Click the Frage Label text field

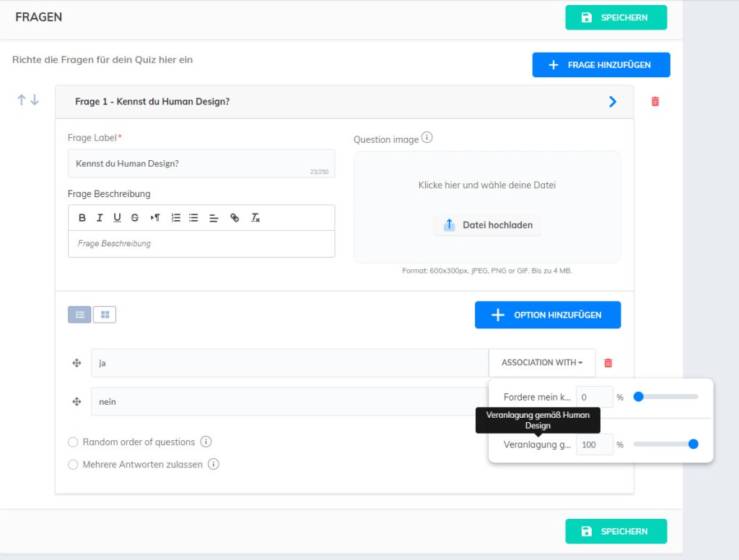click(201, 164)
